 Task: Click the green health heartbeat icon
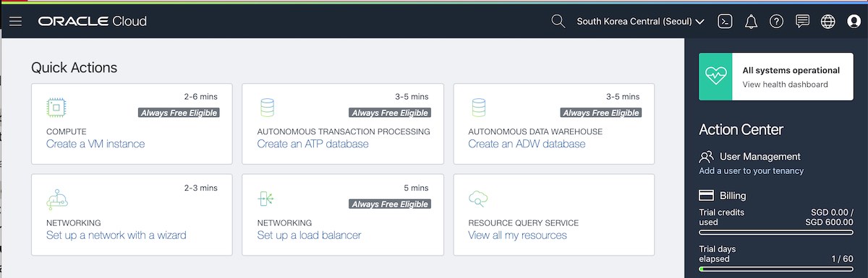click(716, 77)
